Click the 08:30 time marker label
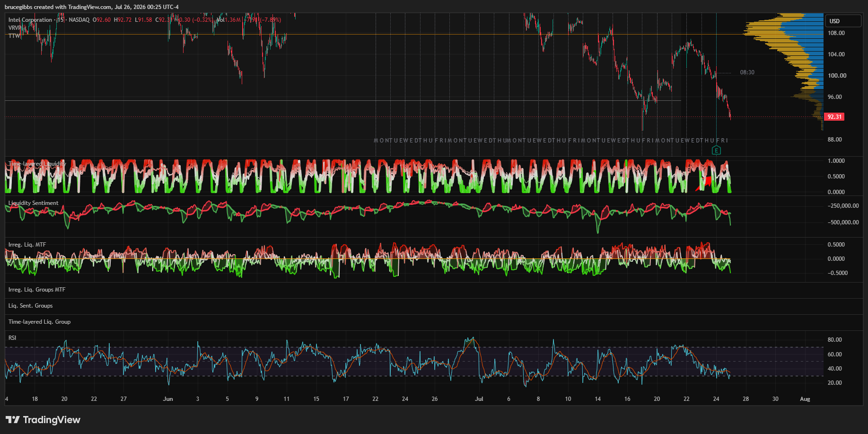The height and width of the screenshot is (434, 868). point(747,72)
